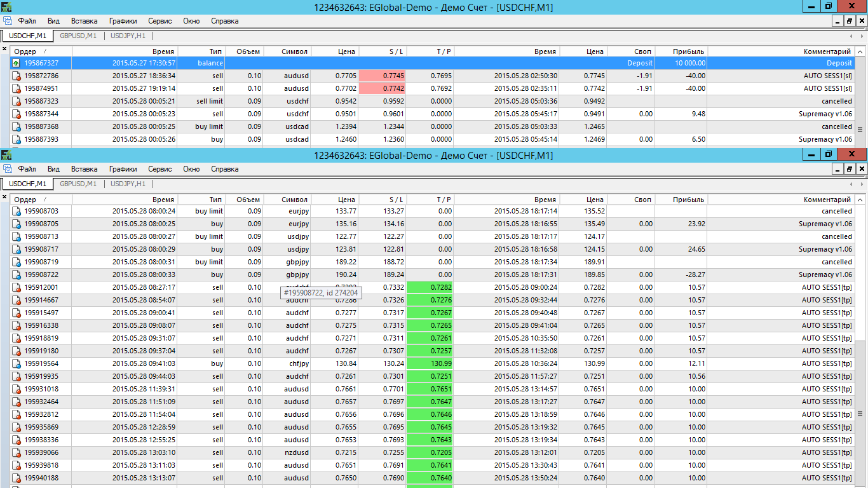This screenshot has height=488, width=868.
Task: Switch to USDJPY,H1 tab in front window
Action: coord(128,184)
